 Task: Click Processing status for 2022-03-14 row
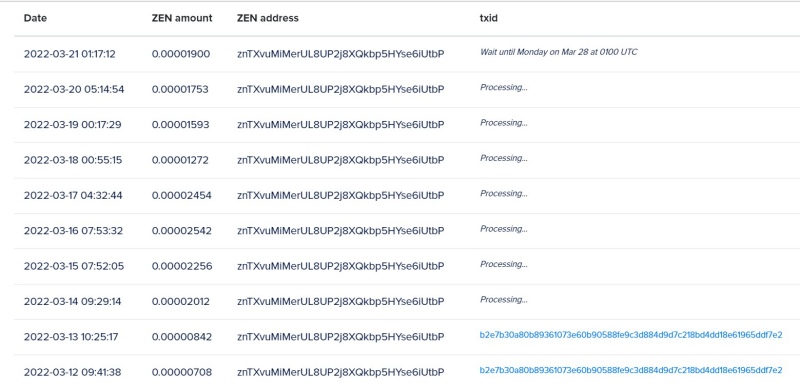pos(504,300)
